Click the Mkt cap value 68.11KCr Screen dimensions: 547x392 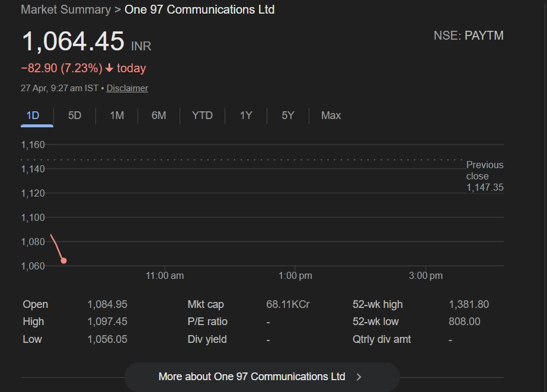coord(288,304)
